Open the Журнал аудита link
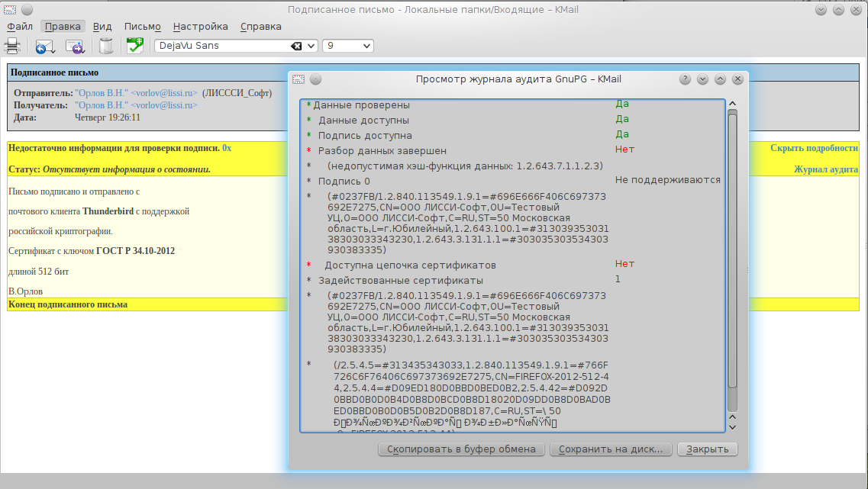 (826, 169)
